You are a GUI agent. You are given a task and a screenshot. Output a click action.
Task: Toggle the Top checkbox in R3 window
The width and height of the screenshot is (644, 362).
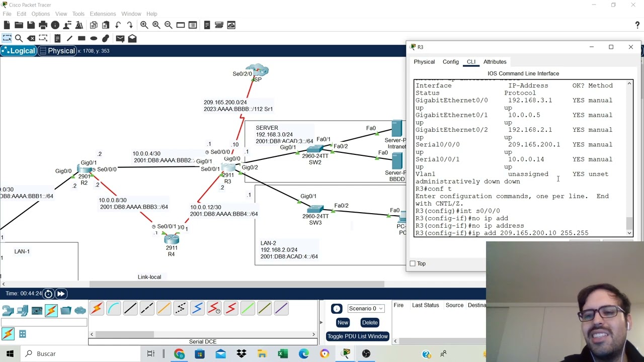(413, 263)
